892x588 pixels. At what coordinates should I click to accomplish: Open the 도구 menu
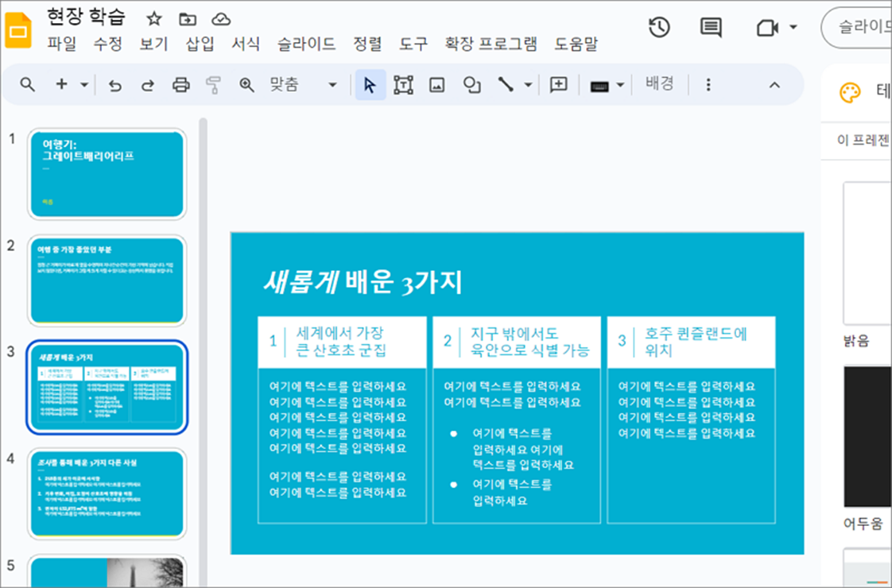413,44
